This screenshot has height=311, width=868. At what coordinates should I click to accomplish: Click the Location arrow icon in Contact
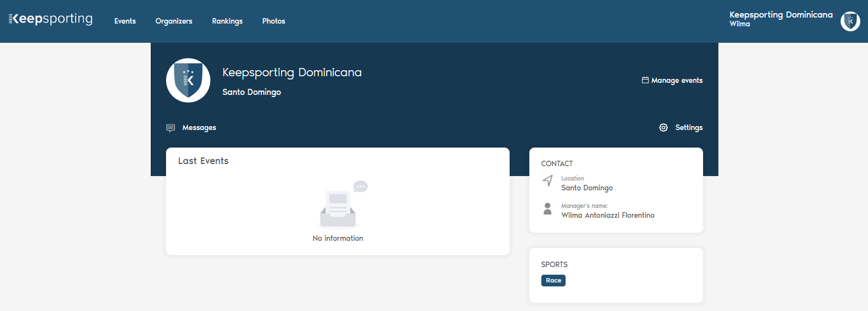(547, 180)
